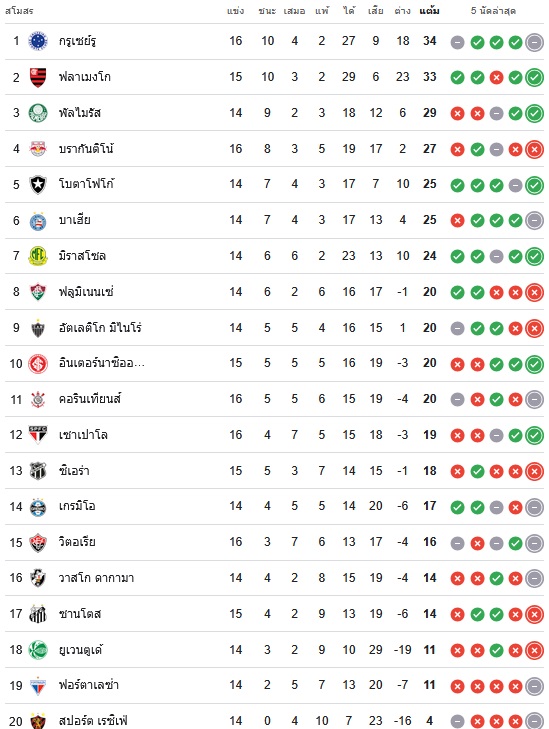
Task: Click the São Paulo tricolor shield icon
Action: pos(38,435)
